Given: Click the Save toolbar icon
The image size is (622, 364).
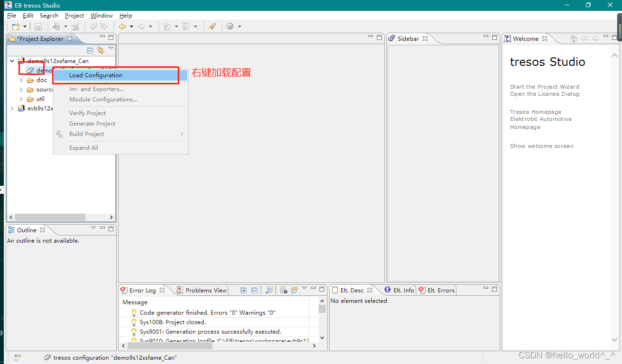Looking at the screenshot, I should (38, 27).
